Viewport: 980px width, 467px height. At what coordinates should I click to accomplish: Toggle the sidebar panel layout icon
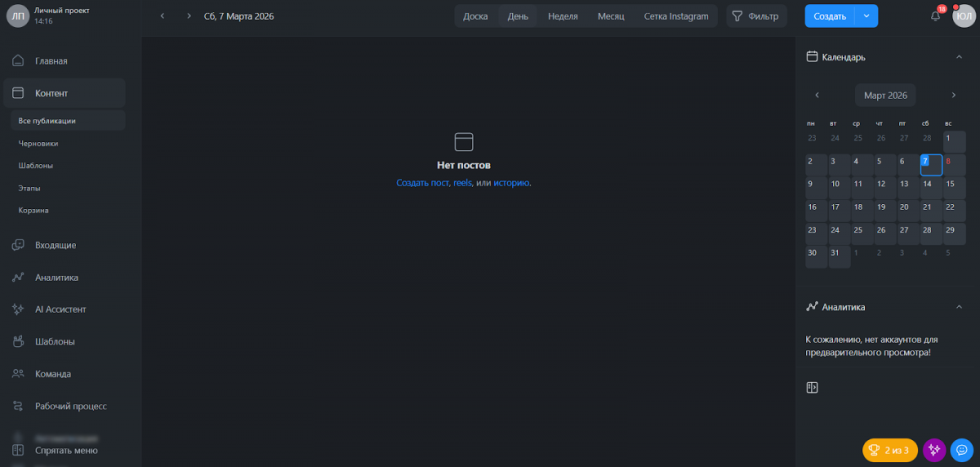812,388
